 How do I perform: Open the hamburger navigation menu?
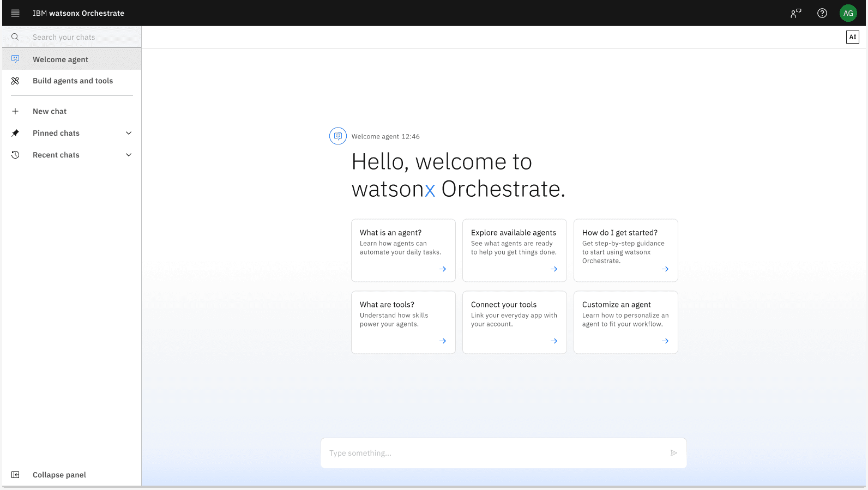15,13
